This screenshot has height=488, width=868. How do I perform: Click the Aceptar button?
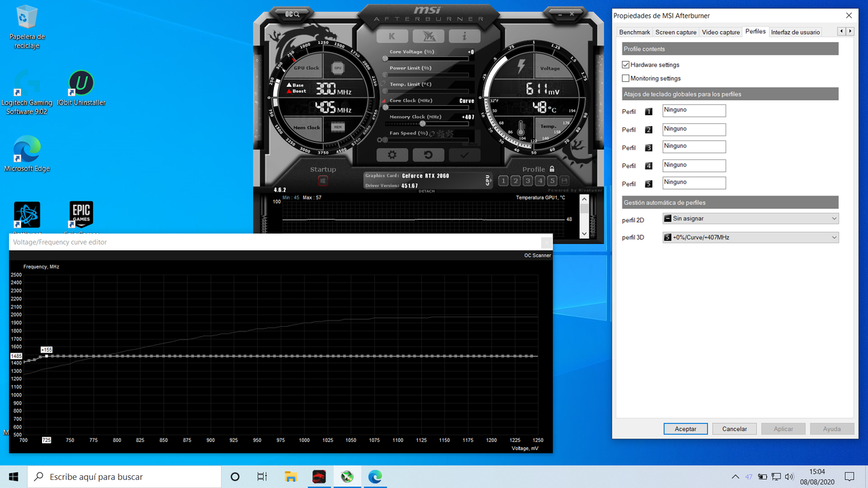point(686,429)
